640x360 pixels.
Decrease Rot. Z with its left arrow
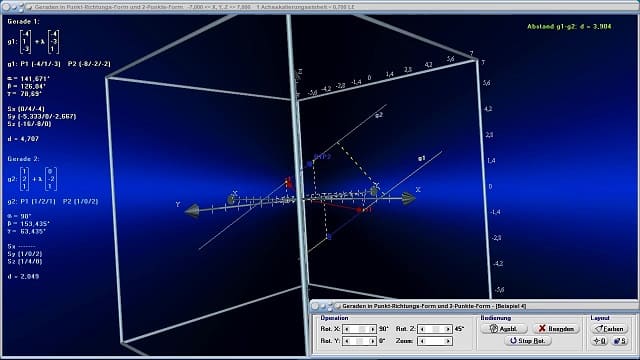click(x=422, y=329)
